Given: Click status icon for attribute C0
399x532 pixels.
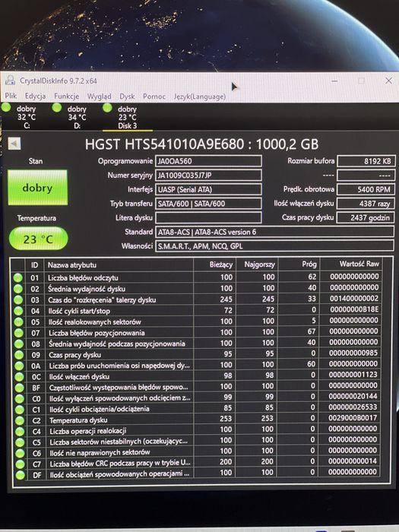Looking at the screenshot, I should click(x=20, y=398).
